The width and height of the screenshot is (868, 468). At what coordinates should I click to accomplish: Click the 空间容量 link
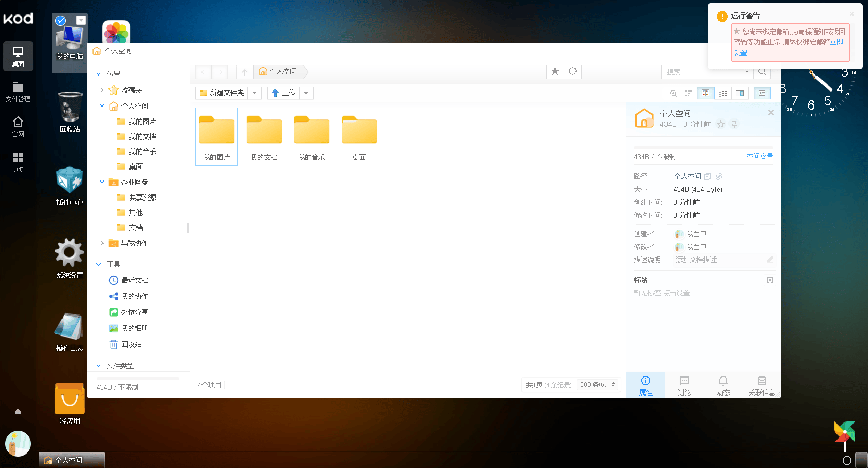click(x=760, y=156)
